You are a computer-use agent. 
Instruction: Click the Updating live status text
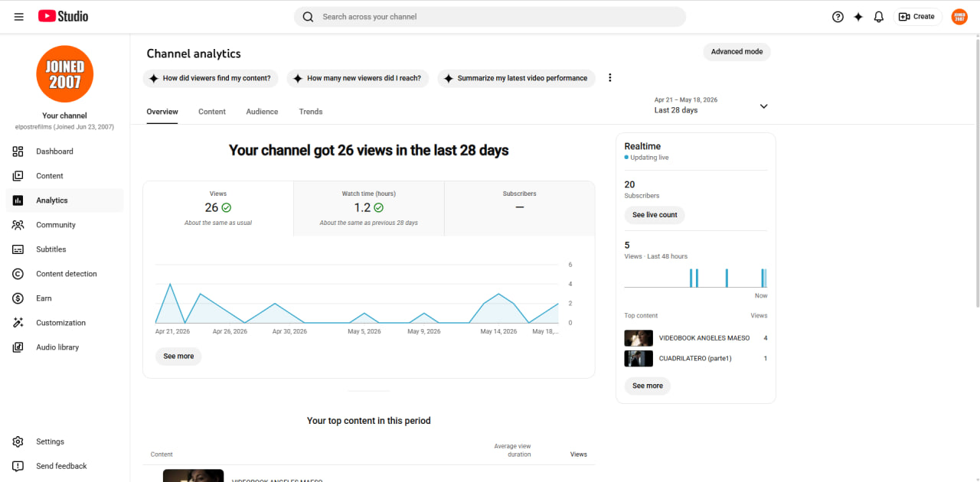(649, 158)
